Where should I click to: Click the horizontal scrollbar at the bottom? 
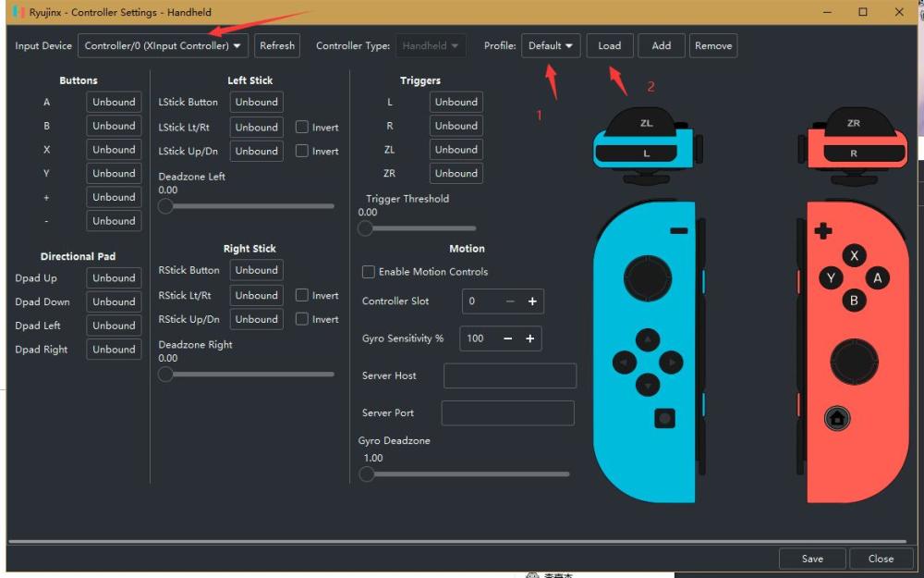pyautogui.click(x=457, y=541)
